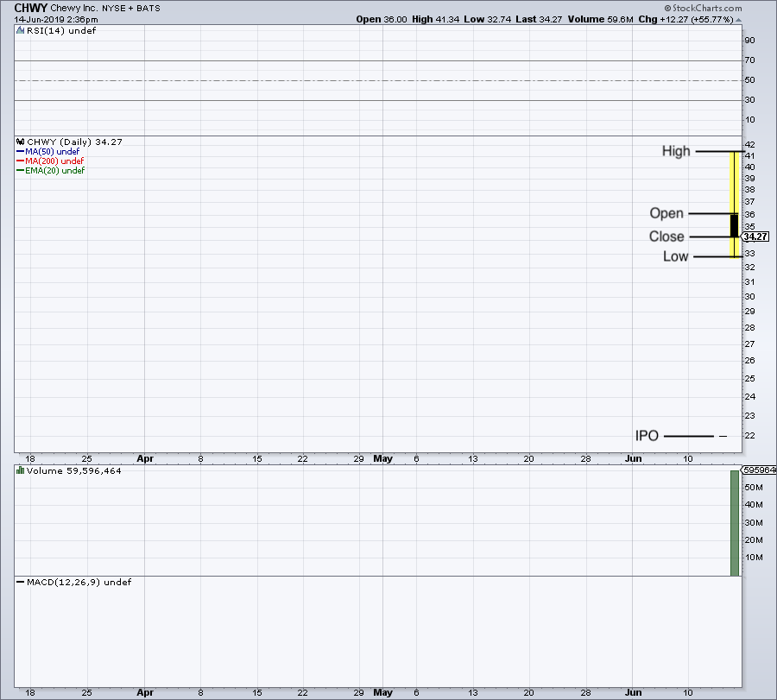Click the 50M tick on volume scale
This screenshot has height=700, width=777.
[x=754, y=488]
